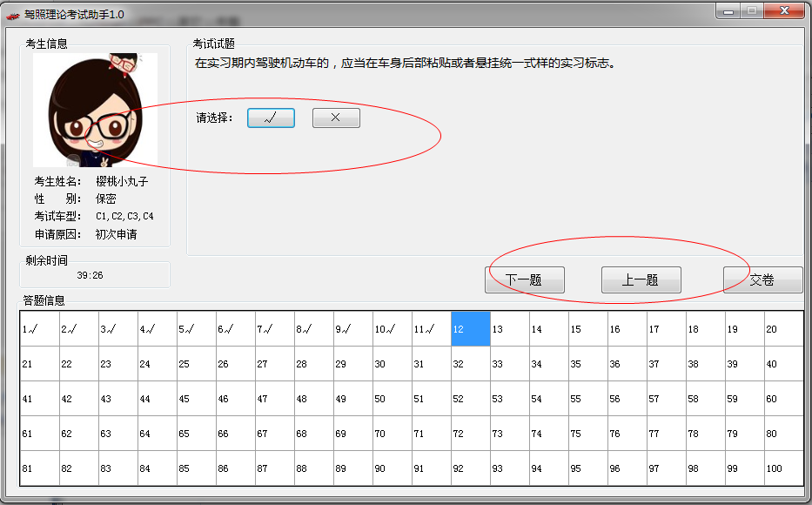Jump to question 80 cell
This screenshot has width=812, height=505.
point(784,434)
